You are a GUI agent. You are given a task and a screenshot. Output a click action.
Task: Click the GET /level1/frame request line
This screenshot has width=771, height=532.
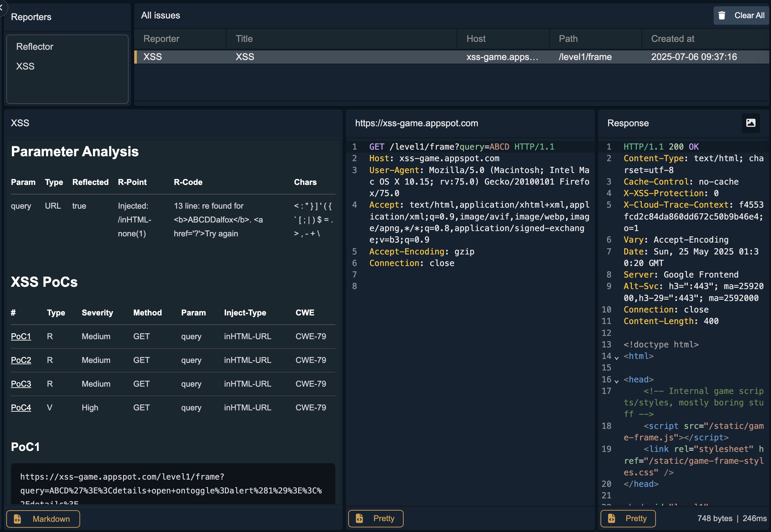pos(462,147)
